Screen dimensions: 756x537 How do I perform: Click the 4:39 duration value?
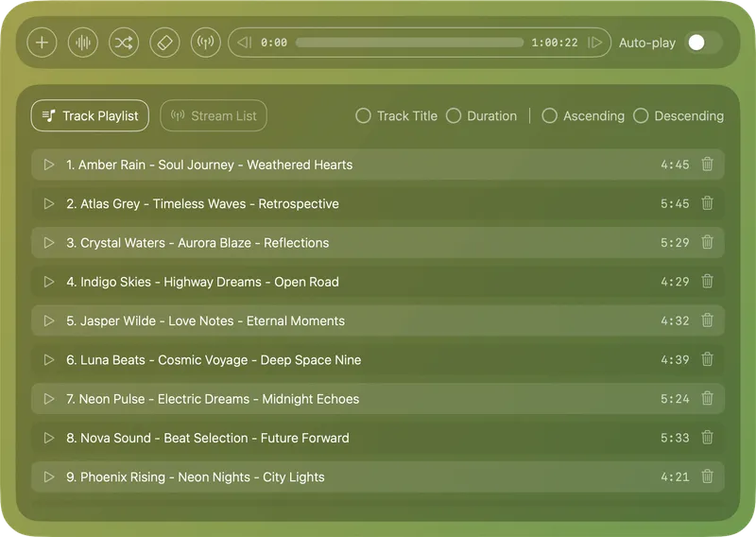[675, 360]
